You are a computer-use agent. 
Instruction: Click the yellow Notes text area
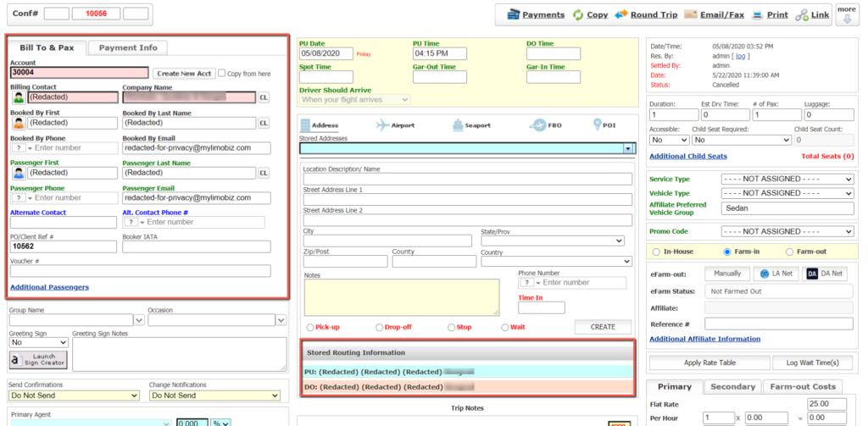(401, 296)
